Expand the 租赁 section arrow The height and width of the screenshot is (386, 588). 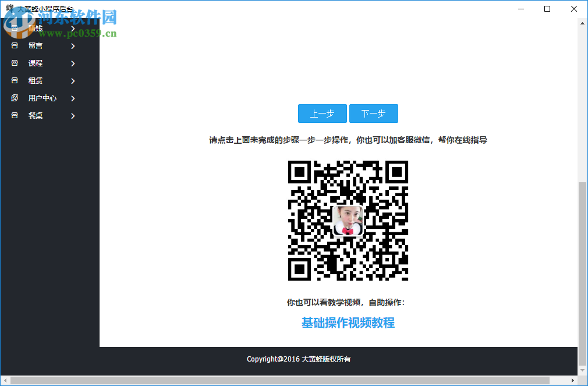(x=73, y=80)
